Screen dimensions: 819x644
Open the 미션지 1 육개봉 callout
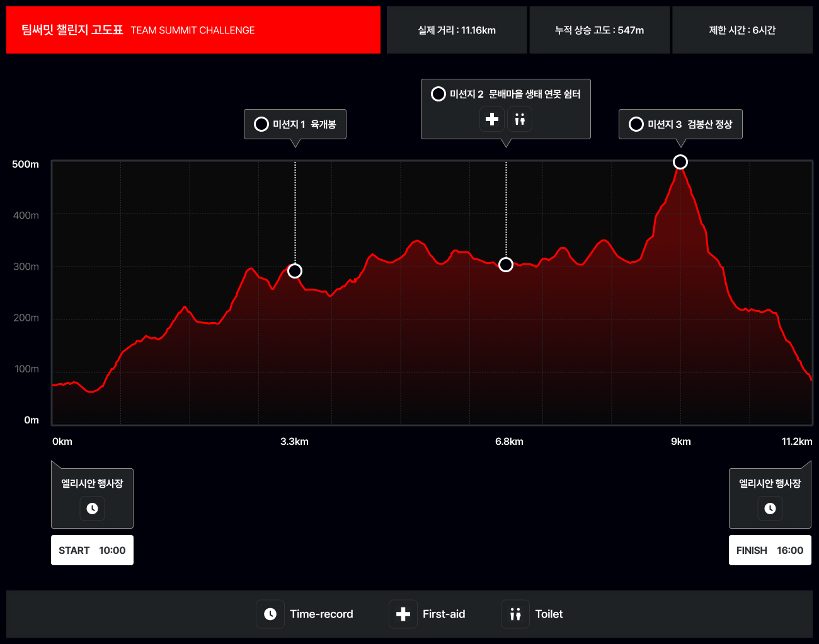[x=295, y=124]
